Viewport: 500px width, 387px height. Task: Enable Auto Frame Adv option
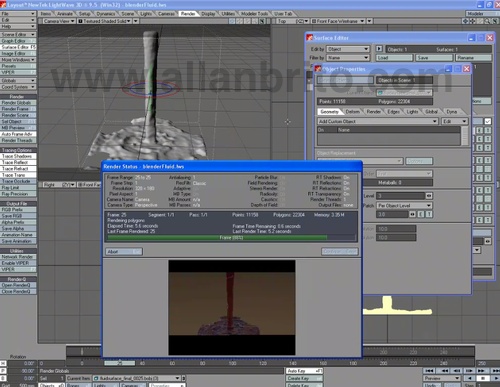(x=18, y=134)
